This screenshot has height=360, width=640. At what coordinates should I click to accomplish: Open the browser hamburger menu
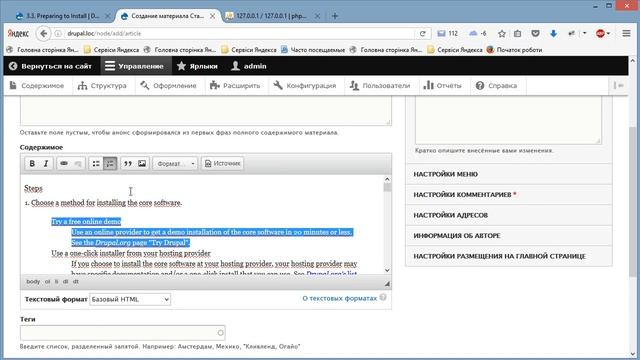click(626, 33)
